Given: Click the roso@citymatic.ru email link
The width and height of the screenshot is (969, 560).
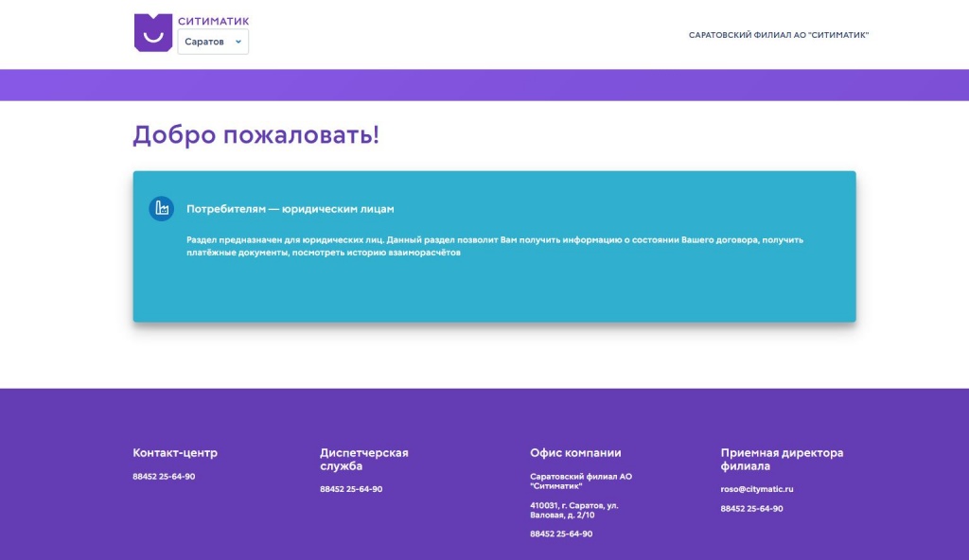Looking at the screenshot, I should tap(756, 489).
